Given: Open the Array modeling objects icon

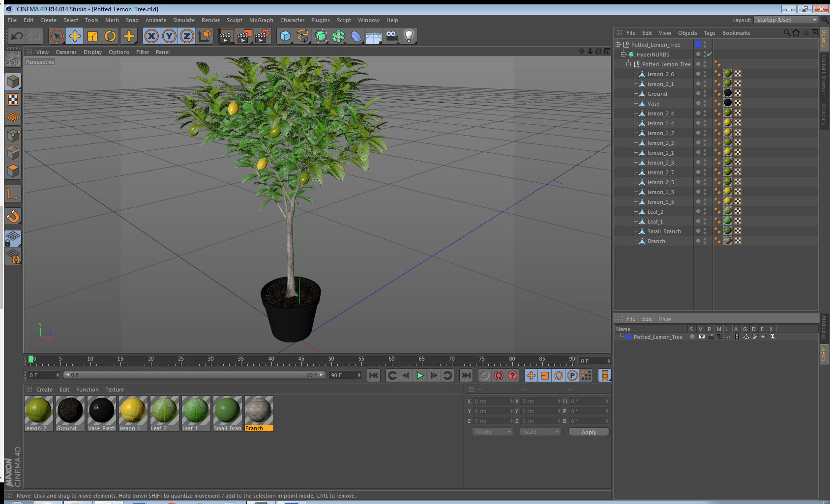Looking at the screenshot, I should pos(338,36).
